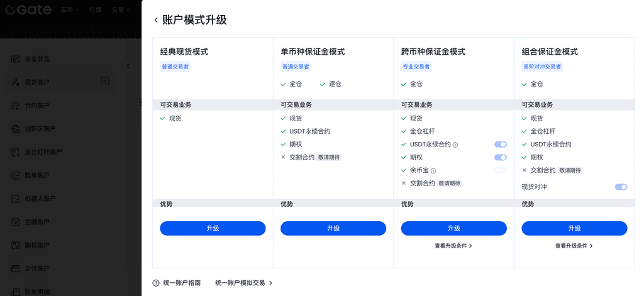Open the 行情 top menu item
The image size is (644, 296).
pos(96,10)
